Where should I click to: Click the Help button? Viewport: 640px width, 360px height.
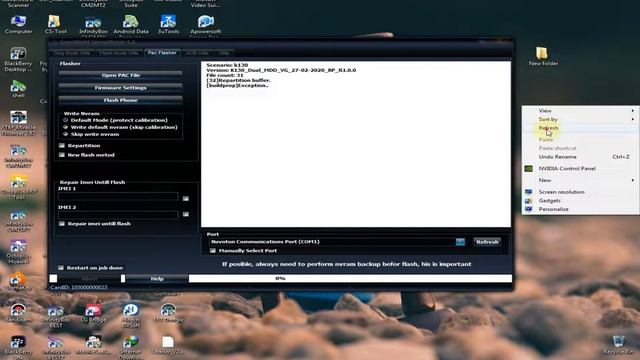point(157,279)
